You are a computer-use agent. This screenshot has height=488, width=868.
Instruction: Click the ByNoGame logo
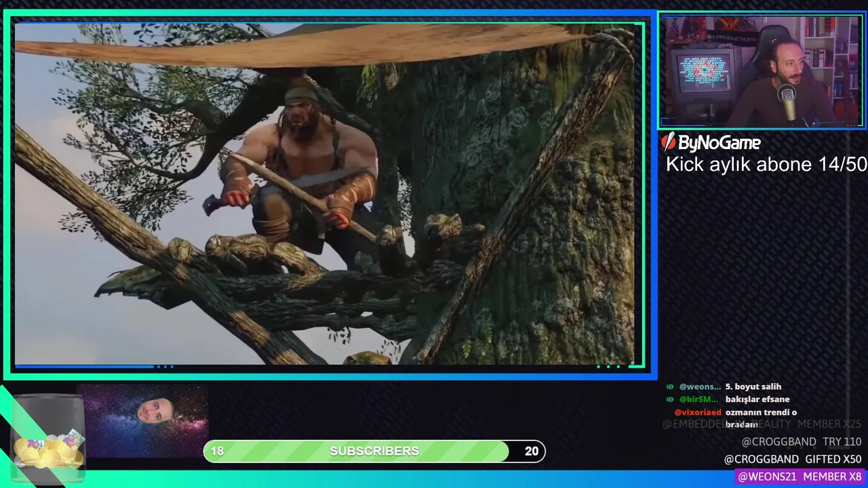click(711, 142)
